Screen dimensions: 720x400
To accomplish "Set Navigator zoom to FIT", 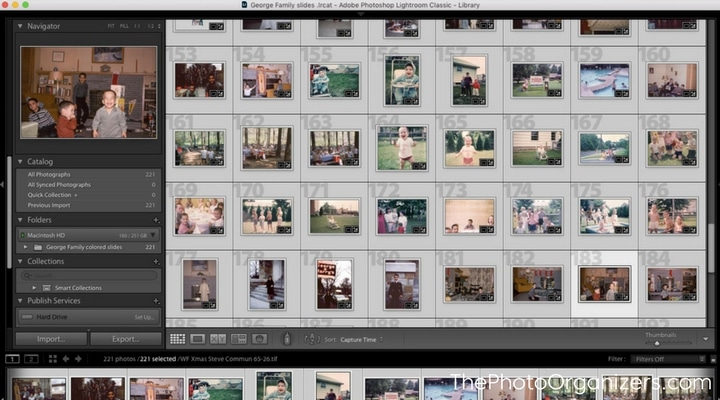I will [111, 26].
